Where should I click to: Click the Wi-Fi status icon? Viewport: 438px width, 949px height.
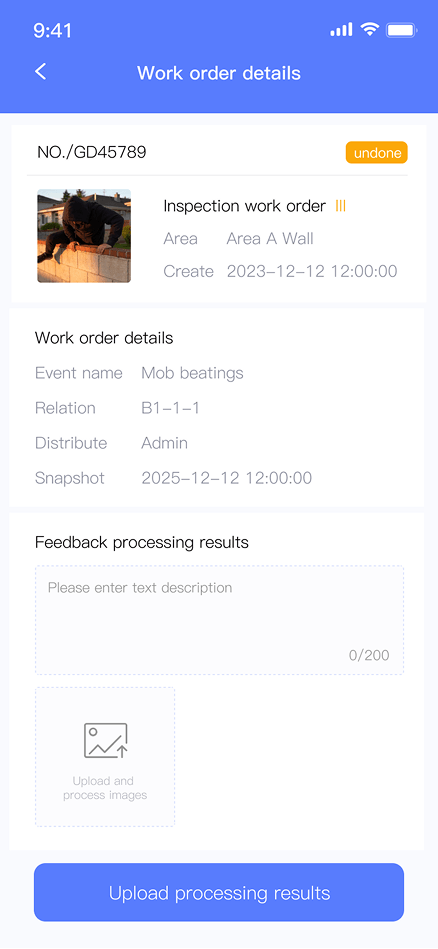click(x=369, y=29)
